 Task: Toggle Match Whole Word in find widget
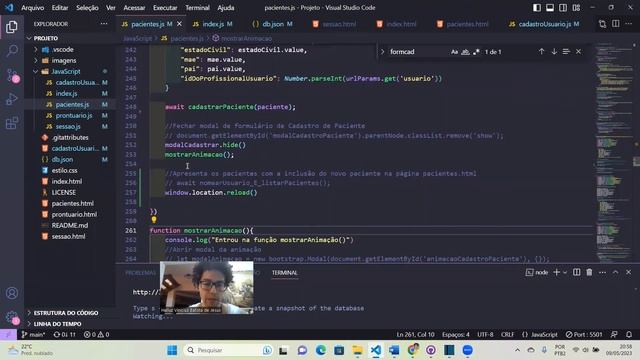point(465,52)
